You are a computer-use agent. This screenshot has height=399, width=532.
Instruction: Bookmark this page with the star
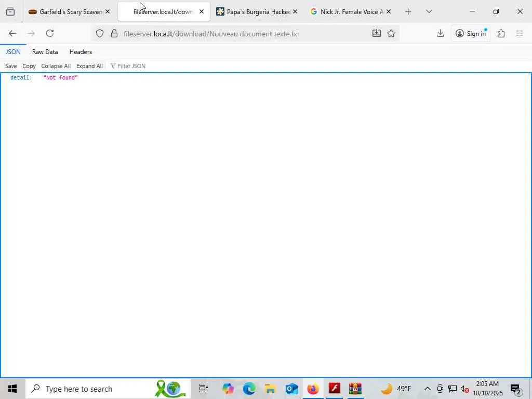pos(391,33)
